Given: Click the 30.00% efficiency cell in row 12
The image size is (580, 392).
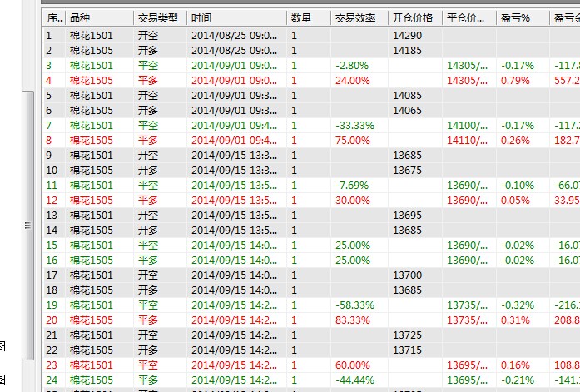Looking at the screenshot, I should coord(353,200).
